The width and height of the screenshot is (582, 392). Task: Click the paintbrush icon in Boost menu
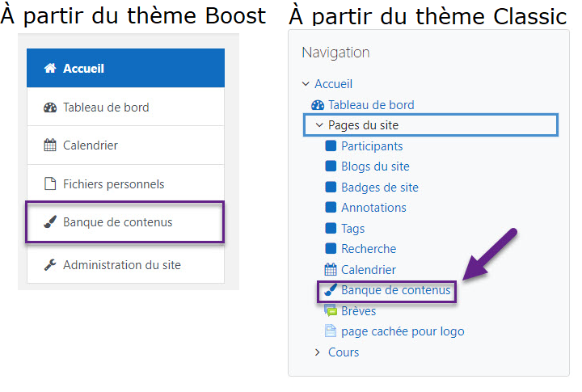click(50, 222)
